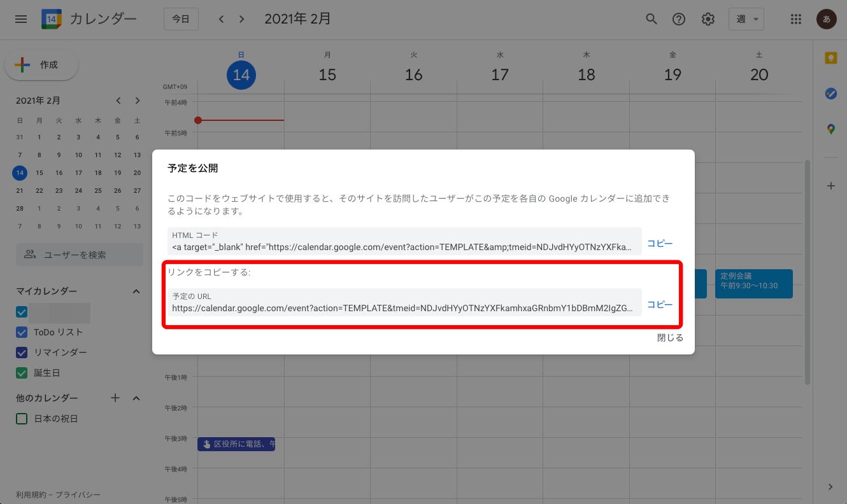Select 28 in the mini calendar
The height and width of the screenshot is (504, 847).
(20, 208)
